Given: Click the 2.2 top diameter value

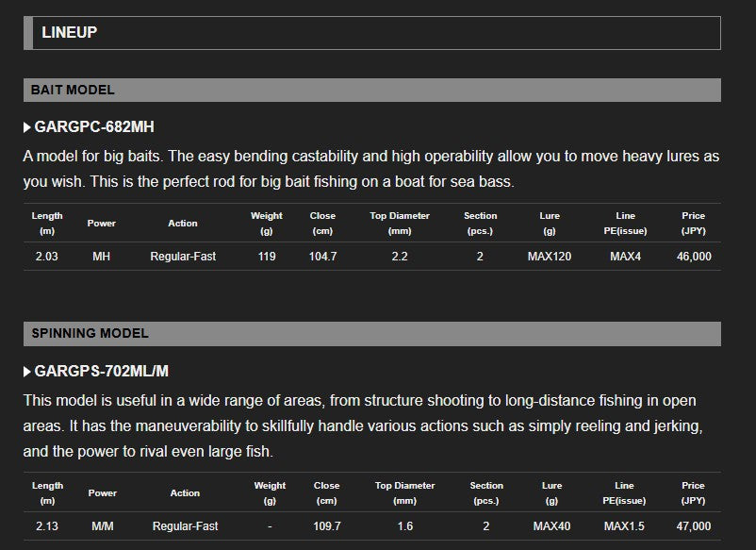Looking at the screenshot, I should coord(400,257).
